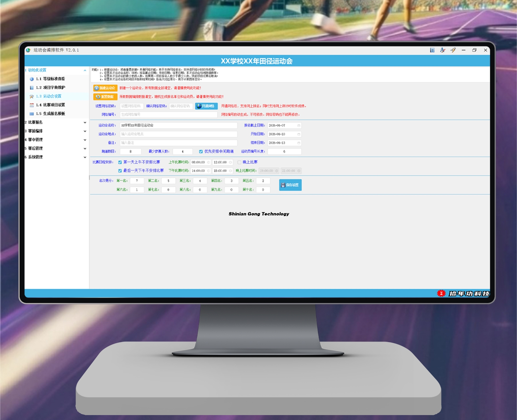Click the calendar icon beside 1.4 比赛项目设置
Viewport: 517px width, 420px height.
coord(32,105)
